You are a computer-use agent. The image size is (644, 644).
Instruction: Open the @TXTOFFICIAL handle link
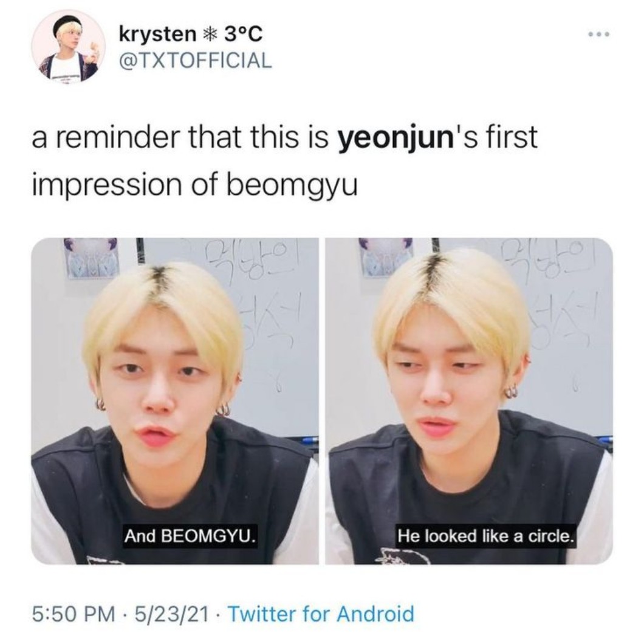click(194, 60)
